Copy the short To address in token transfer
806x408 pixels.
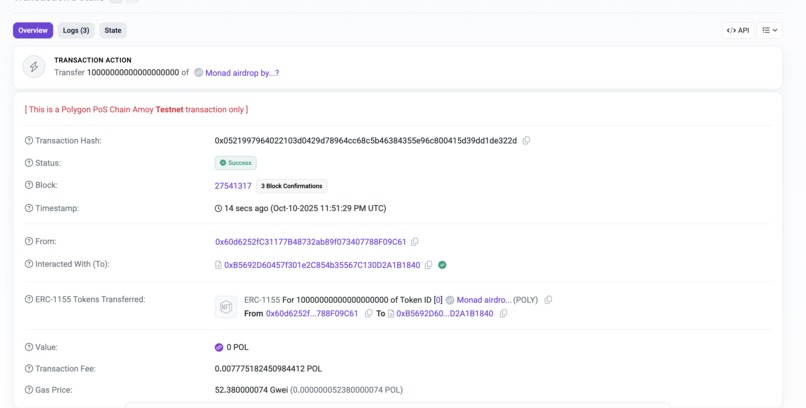point(503,313)
